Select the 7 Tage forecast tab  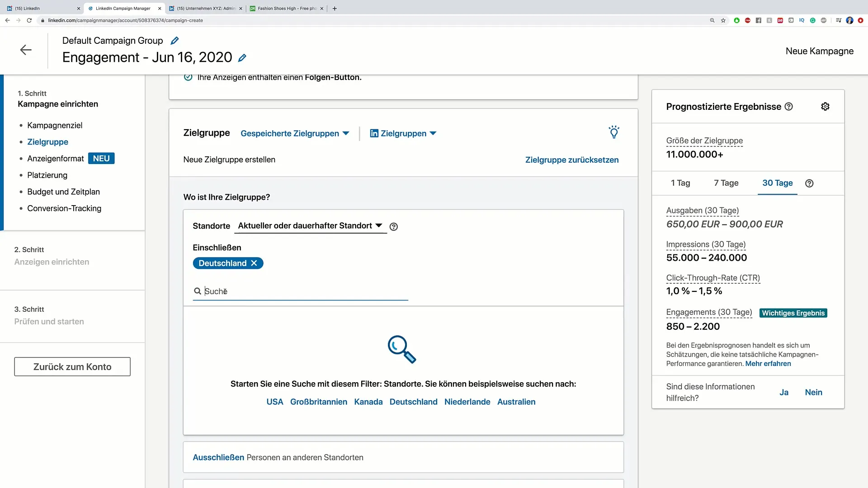click(x=726, y=183)
